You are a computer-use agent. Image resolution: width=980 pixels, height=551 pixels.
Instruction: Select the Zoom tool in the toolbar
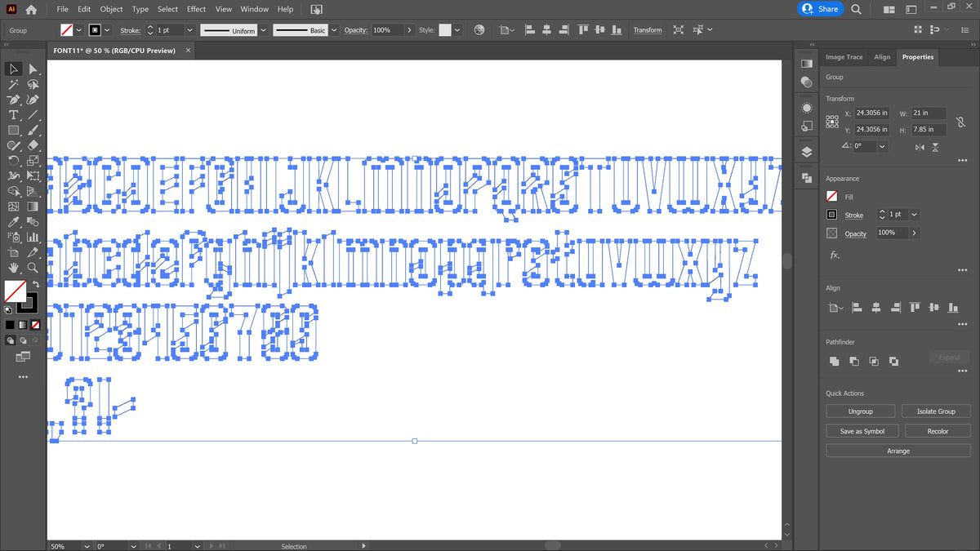pyautogui.click(x=33, y=268)
